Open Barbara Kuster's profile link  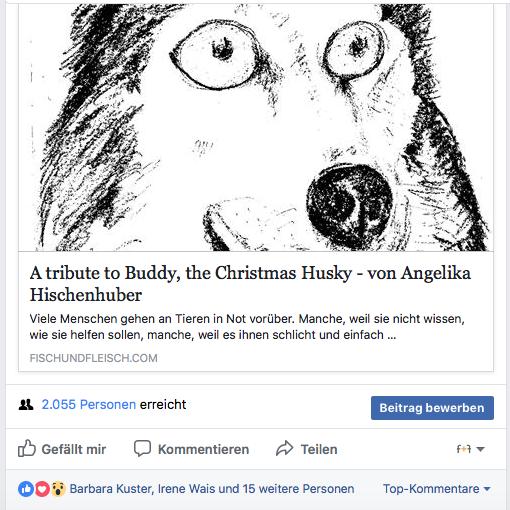(x=110, y=489)
